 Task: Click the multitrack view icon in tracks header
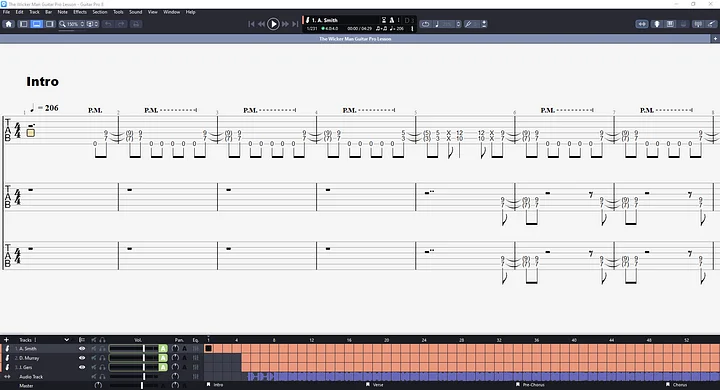(x=82, y=340)
